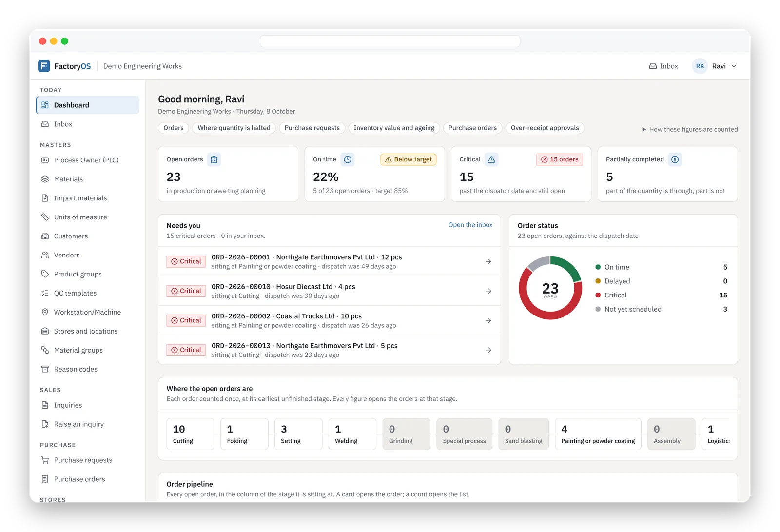Open the Ravi account dropdown chevron
The width and height of the screenshot is (780, 532).
tap(734, 66)
